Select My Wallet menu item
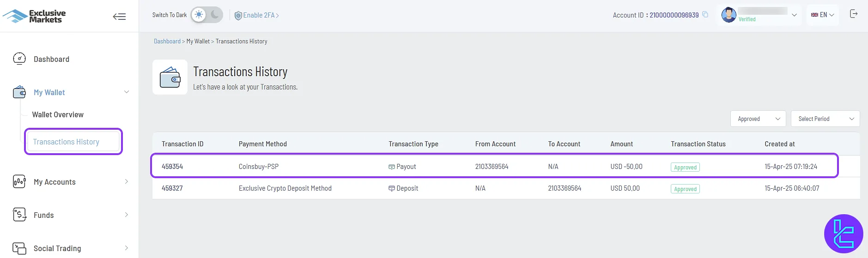Screen dimensions: 868x258 49,92
